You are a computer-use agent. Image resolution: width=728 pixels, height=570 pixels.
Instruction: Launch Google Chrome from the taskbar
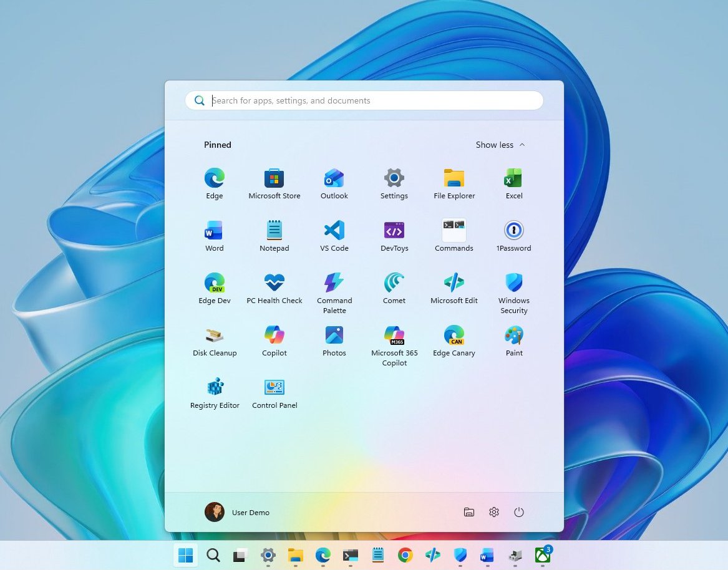point(405,555)
